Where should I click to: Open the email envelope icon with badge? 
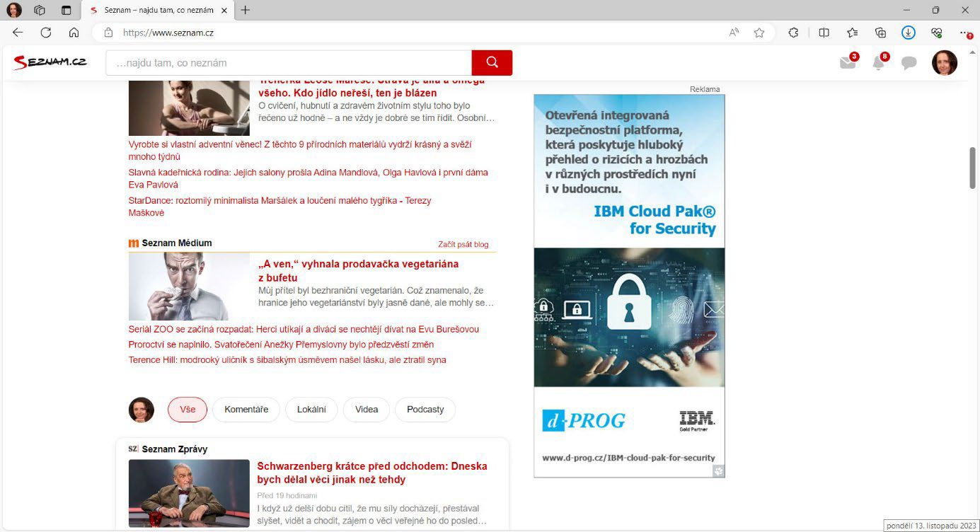pos(848,62)
